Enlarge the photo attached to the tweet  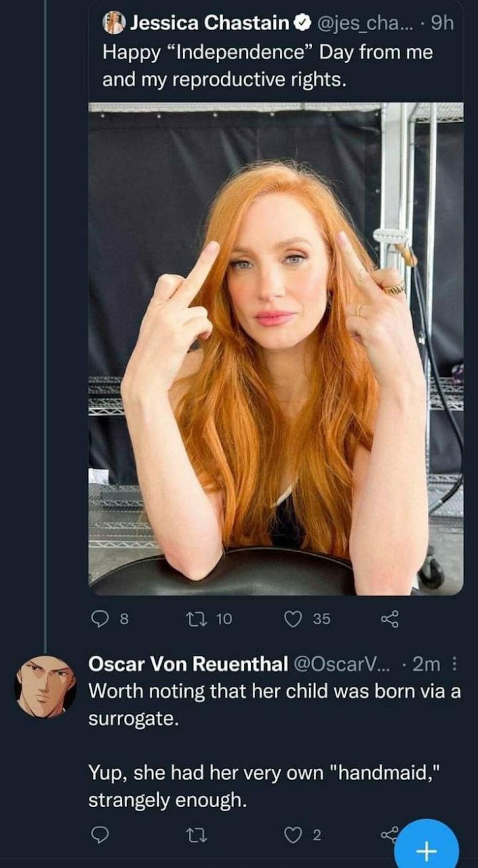click(x=276, y=349)
